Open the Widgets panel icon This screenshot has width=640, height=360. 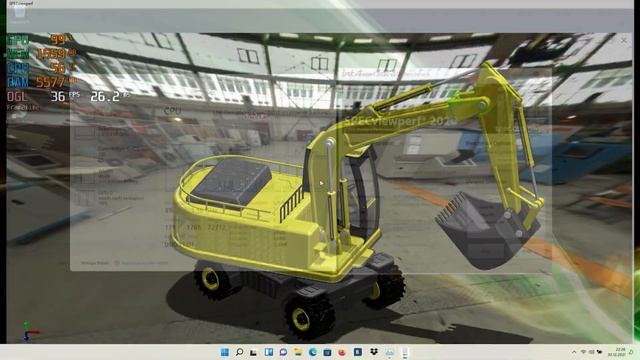pos(269,352)
